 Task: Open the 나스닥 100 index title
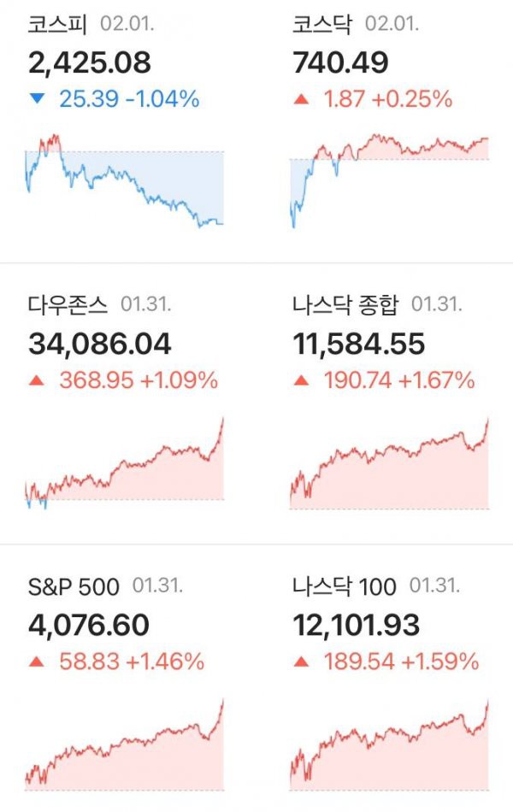coord(345,586)
